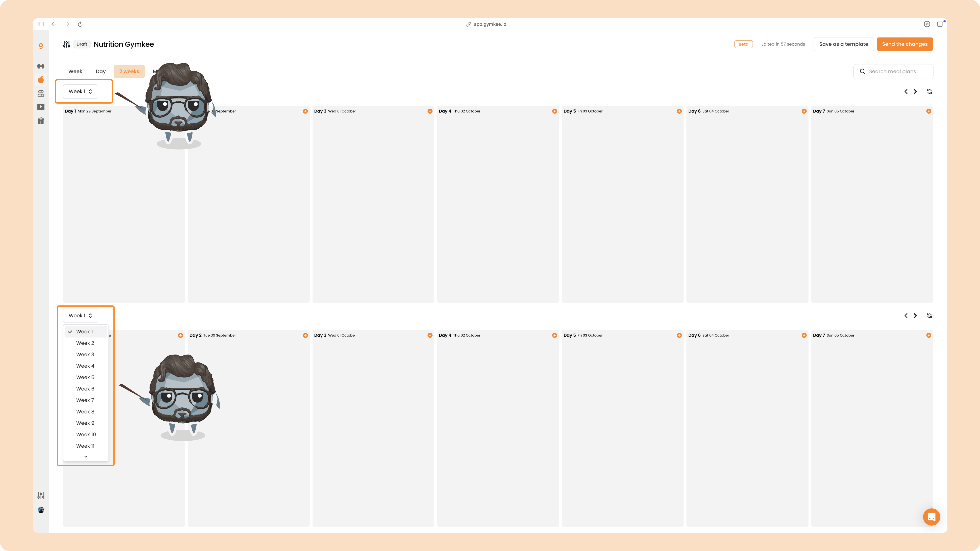Go to previous week in top row
Screen dimensions: 980x551
pyautogui.click(x=906, y=91)
